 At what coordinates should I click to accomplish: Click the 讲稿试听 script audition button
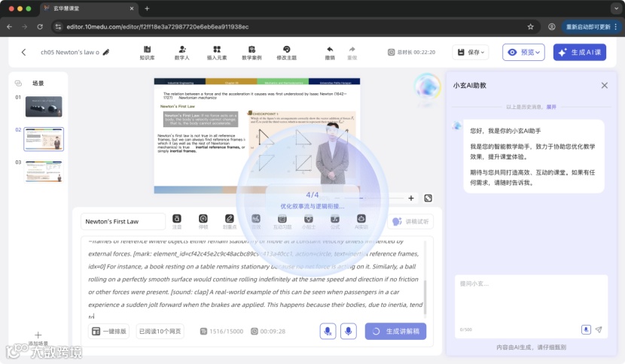pos(410,221)
